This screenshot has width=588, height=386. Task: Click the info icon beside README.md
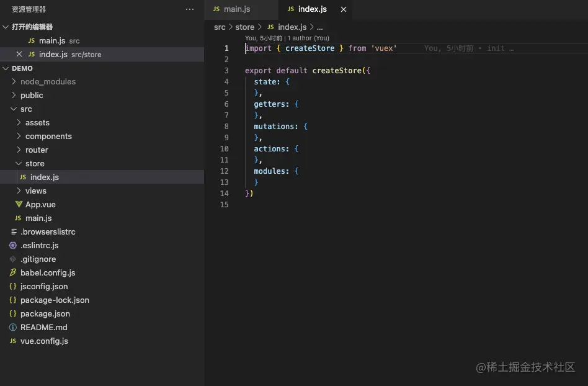coord(13,327)
